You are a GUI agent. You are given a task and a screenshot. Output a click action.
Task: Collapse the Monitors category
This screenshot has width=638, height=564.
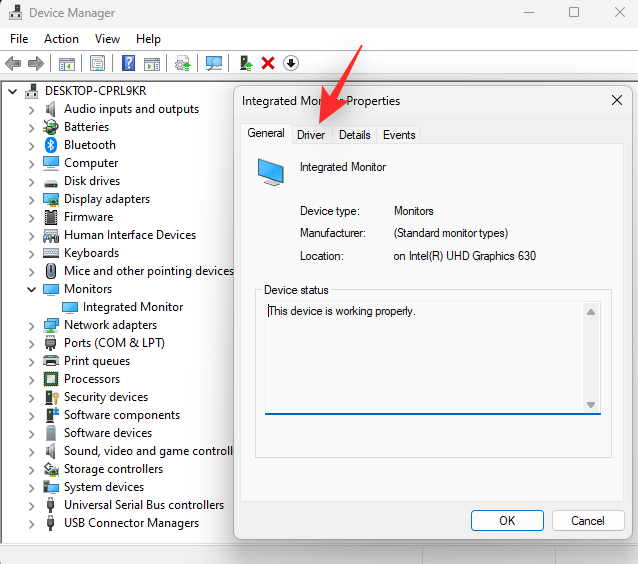click(32, 289)
